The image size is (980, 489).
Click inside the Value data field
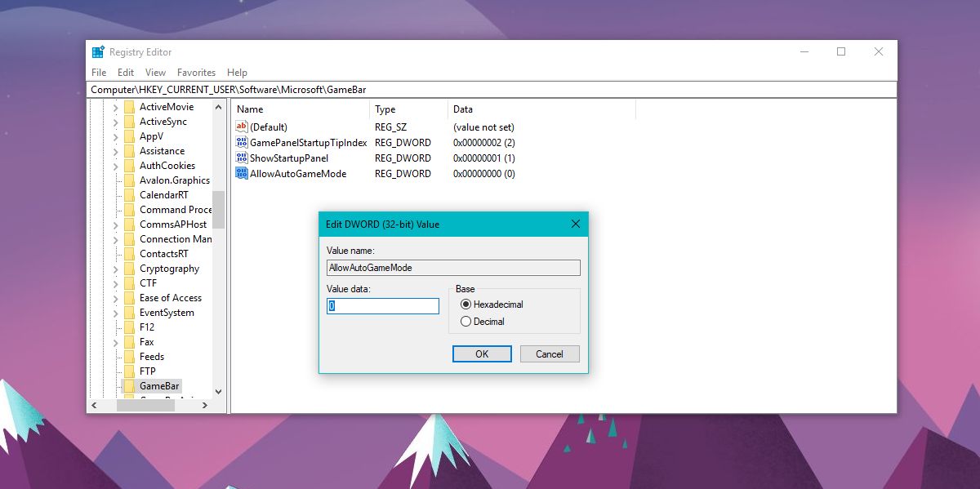(x=381, y=305)
